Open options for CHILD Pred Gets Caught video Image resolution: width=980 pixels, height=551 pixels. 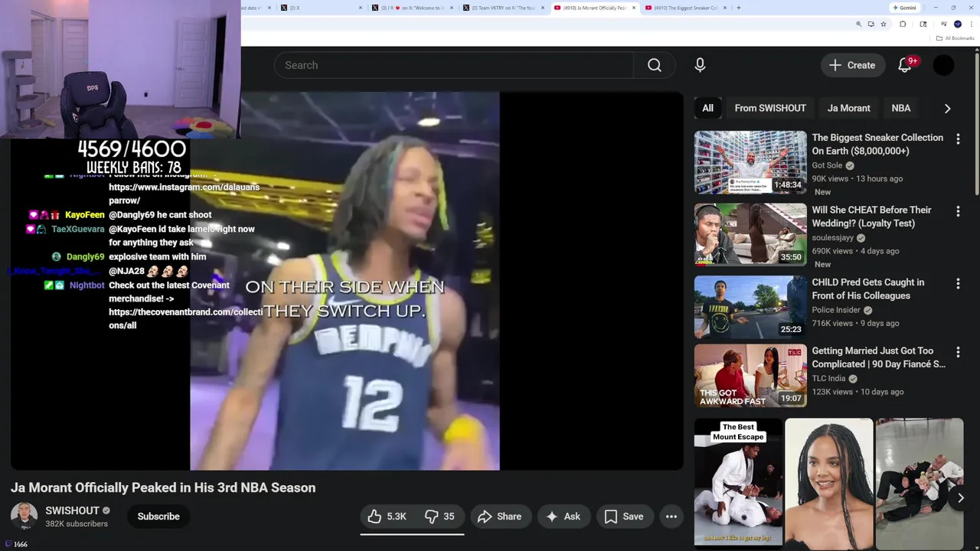point(958,283)
